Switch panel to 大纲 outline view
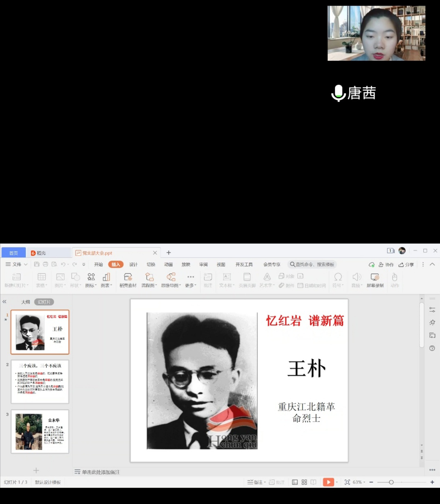Viewport: 440px width, 504px height. coord(26,302)
